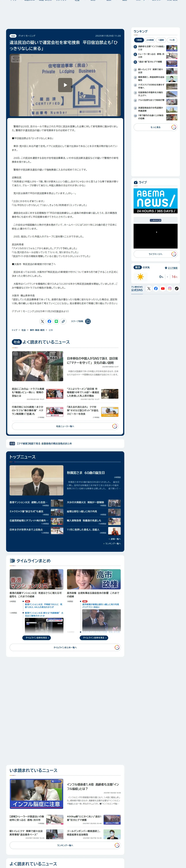Click the bottom ランキング一覧へ button

click(65, 845)
